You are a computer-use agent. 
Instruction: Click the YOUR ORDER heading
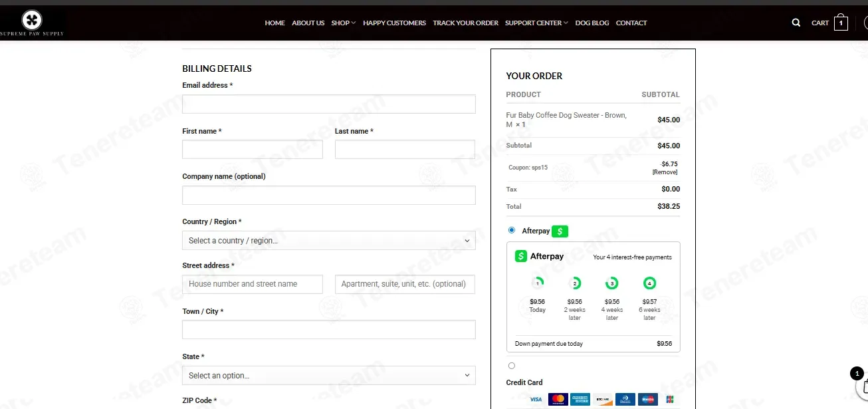tap(534, 76)
